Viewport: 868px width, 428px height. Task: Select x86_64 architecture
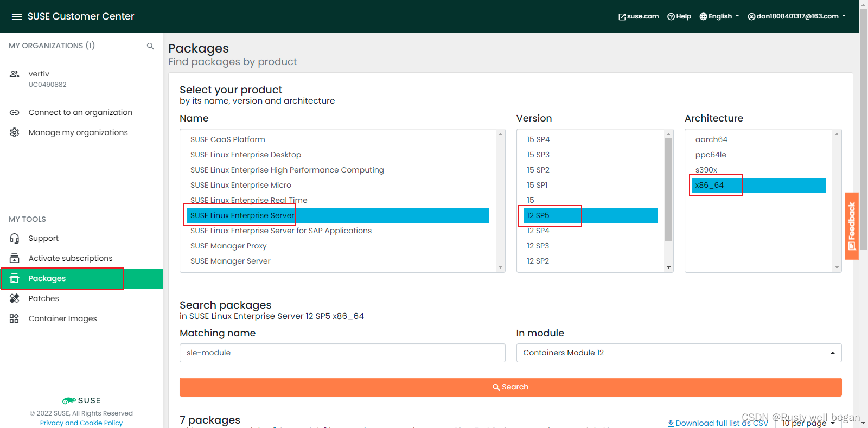coord(758,185)
